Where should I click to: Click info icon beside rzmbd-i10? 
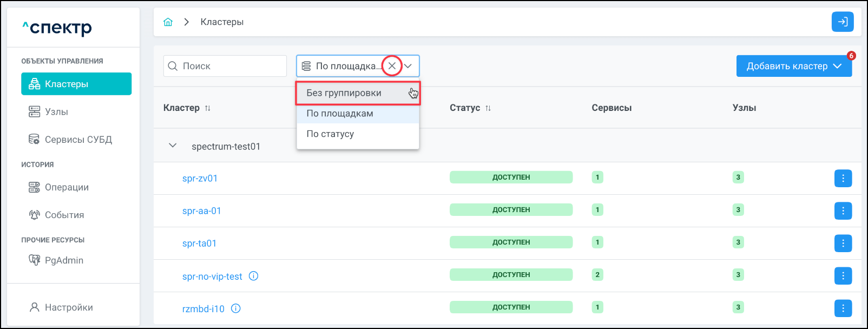pyautogui.click(x=236, y=308)
